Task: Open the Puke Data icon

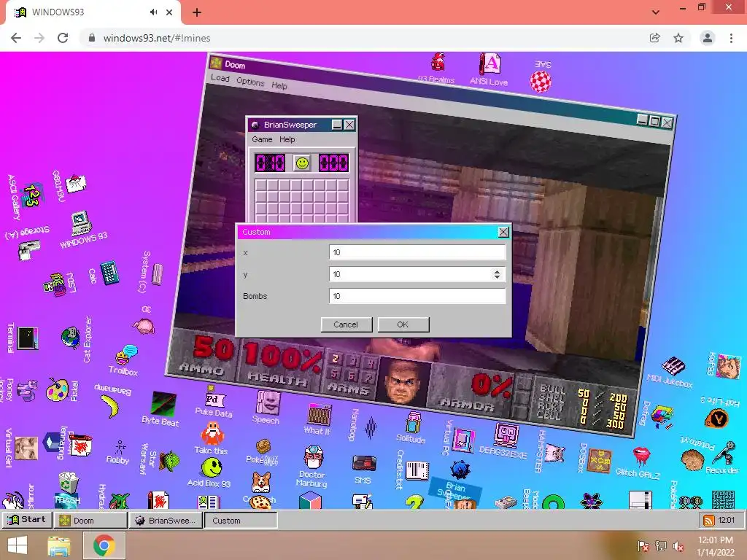Action: tap(214, 400)
